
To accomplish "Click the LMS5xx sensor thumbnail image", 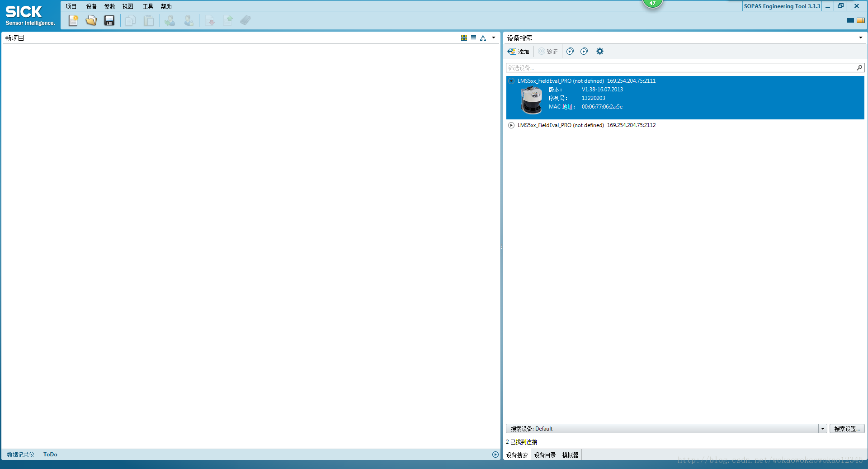I will [531, 100].
